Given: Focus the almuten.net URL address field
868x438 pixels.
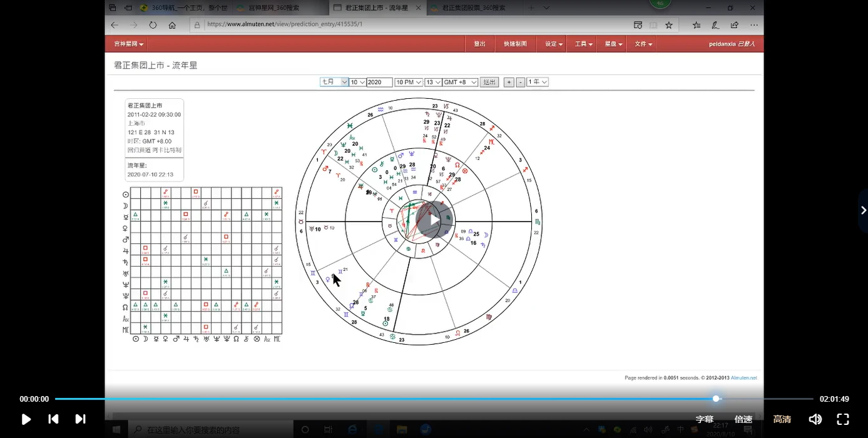Looking at the screenshot, I should coord(413,25).
